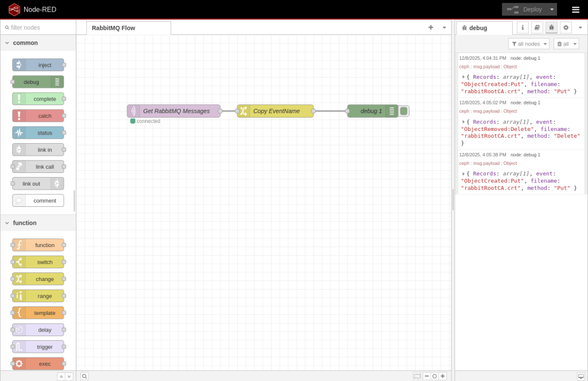Collapse the common palette category
The height and width of the screenshot is (381, 588).
tap(7, 43)
